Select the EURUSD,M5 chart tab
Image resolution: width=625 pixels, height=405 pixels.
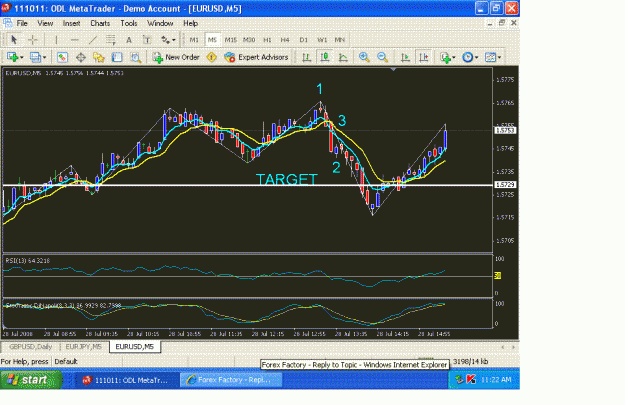click(135, 346)
